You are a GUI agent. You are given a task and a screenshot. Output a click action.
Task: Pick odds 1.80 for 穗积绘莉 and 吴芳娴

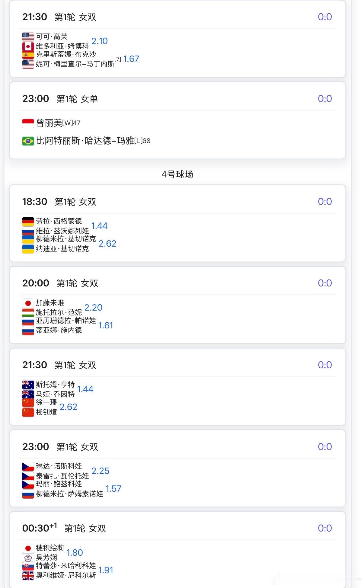[x=75, y=553]
